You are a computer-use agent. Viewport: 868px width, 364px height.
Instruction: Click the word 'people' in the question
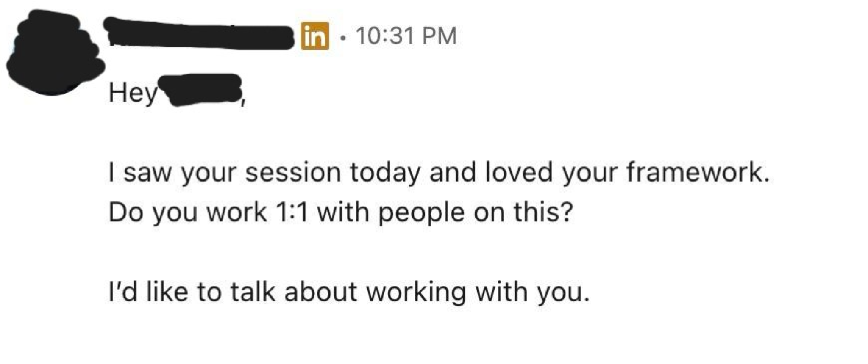421,213
